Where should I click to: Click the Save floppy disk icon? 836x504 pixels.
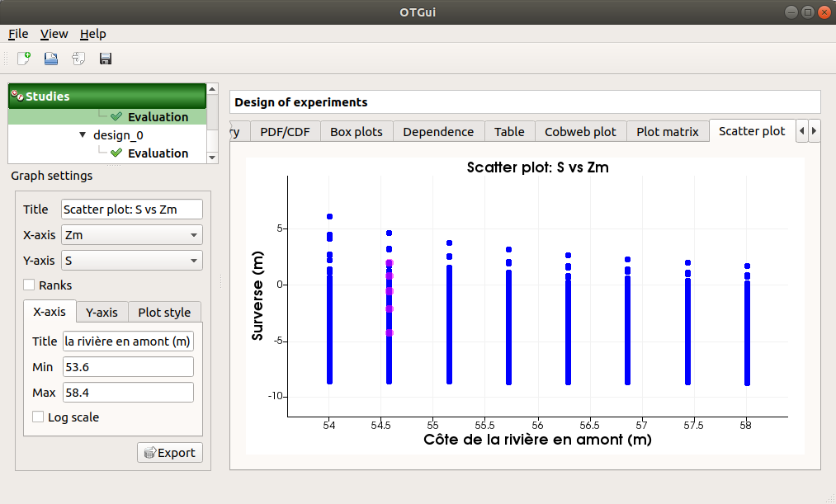pyautogui.click(x=106, y=59)
